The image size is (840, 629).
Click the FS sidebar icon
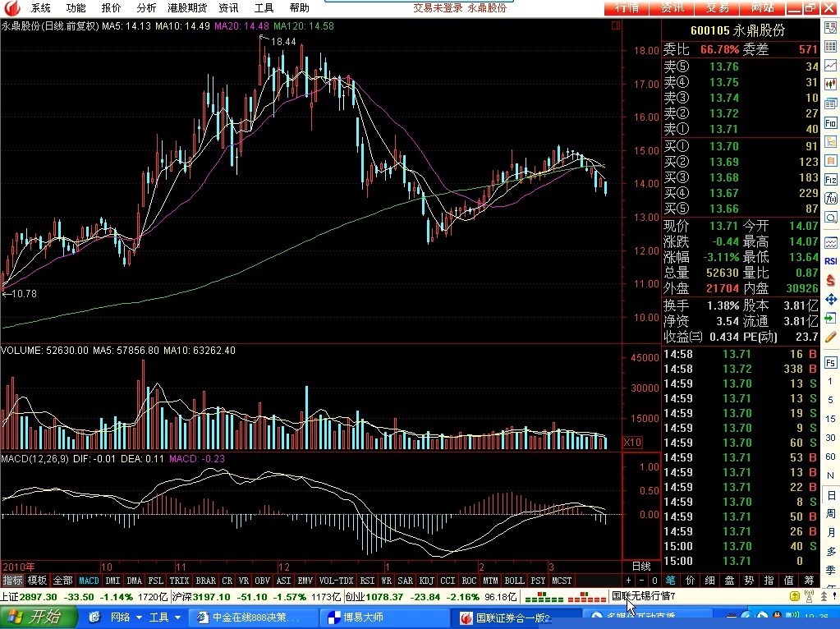pos(831,363)
